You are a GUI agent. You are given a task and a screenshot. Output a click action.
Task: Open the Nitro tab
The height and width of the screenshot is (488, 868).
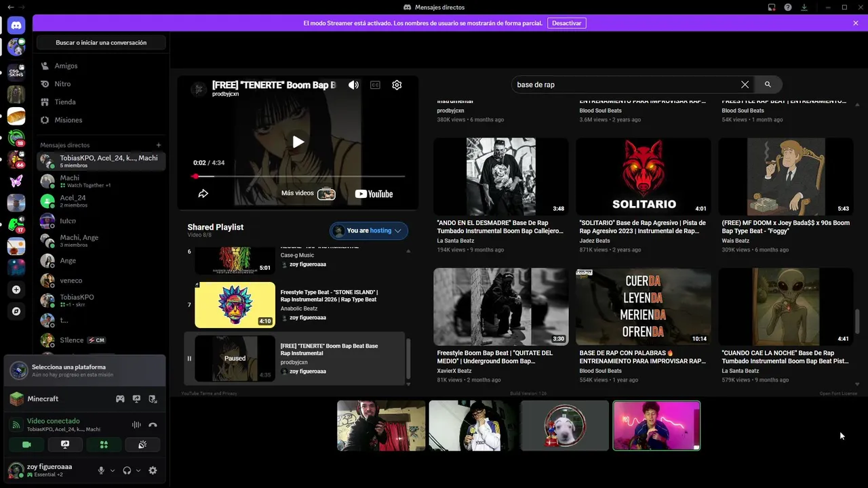pyautogui.click(x=101, y=84)
